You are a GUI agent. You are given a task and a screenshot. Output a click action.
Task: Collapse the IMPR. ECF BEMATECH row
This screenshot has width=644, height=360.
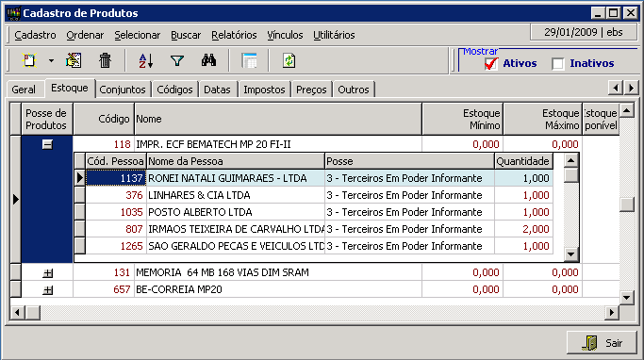pyautogui.click(x=48, y=144)
